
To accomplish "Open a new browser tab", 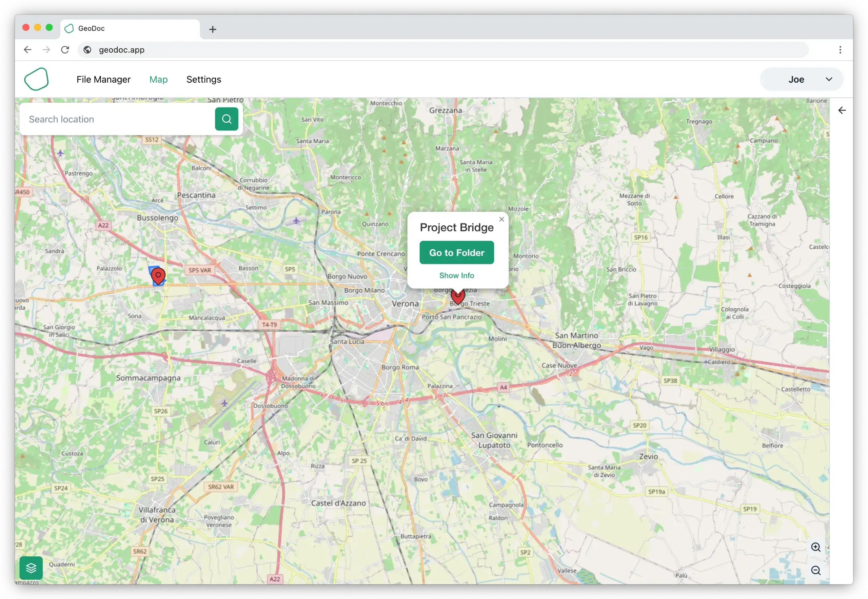I will coord(213,29).
